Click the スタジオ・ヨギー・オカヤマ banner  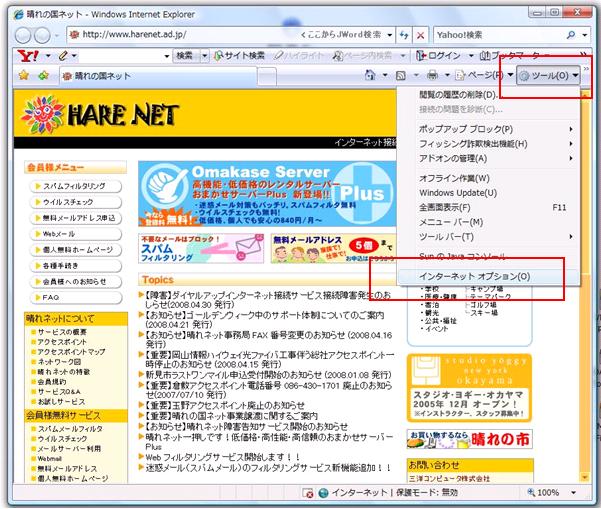pyautogui.click(x=470, y=387)
